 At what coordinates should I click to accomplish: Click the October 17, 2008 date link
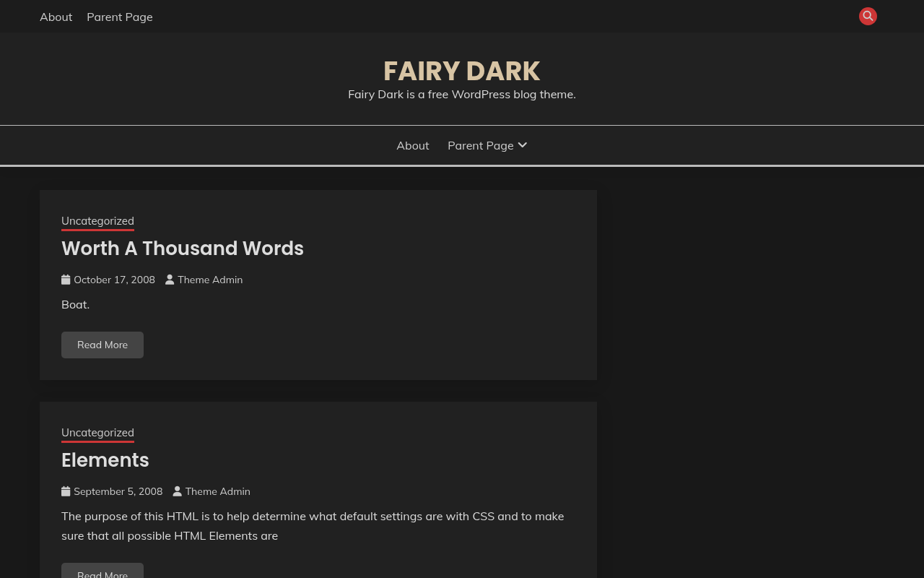114,280
